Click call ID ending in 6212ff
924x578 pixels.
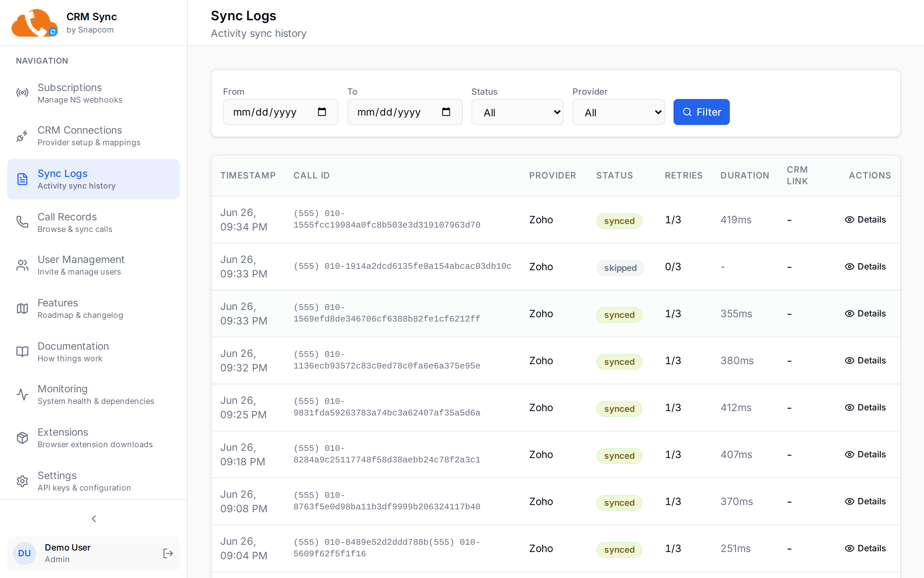(x=387, y=314)
